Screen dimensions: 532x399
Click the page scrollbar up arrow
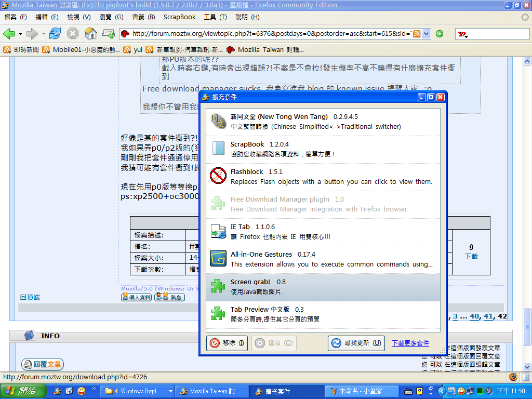pos(527,61)
